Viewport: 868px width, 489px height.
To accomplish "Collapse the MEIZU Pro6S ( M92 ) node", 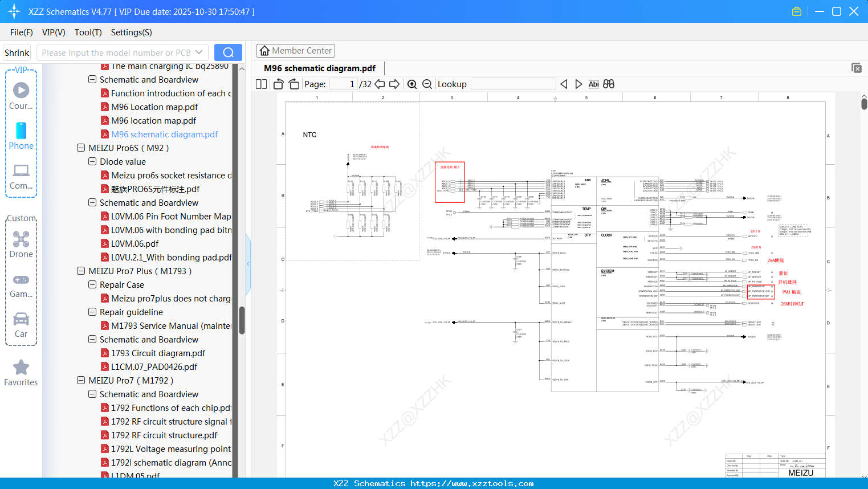I will [x=80, y=148].
